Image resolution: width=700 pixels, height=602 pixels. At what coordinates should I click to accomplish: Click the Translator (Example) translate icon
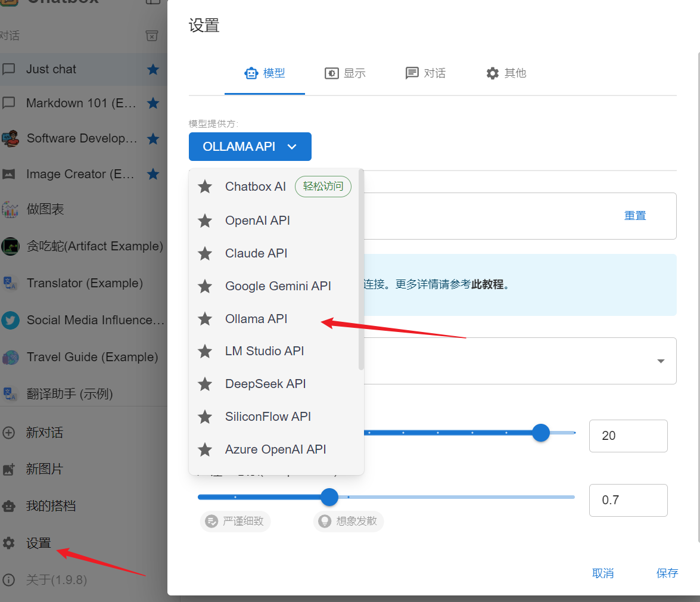pyautogui.click(x=10, y=283)
